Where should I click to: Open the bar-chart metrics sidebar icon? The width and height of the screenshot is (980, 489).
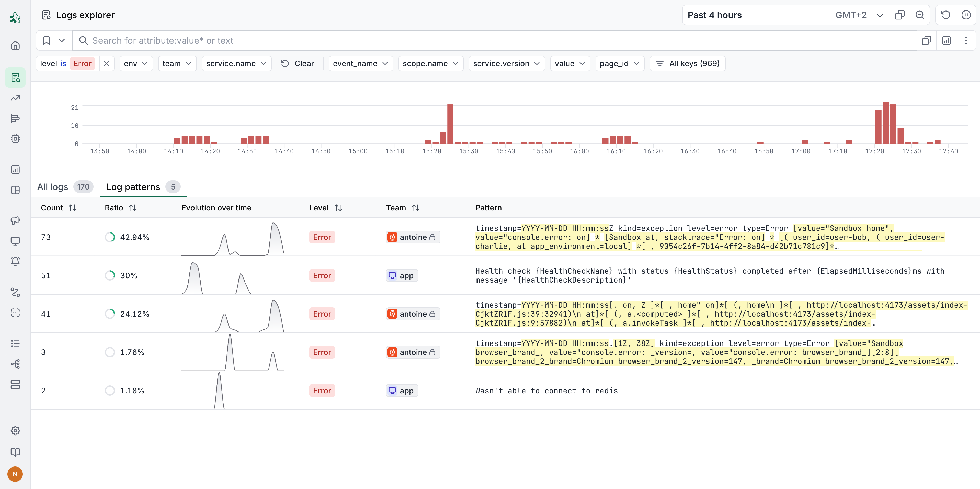pyautogui.click(x=15, y=170)
